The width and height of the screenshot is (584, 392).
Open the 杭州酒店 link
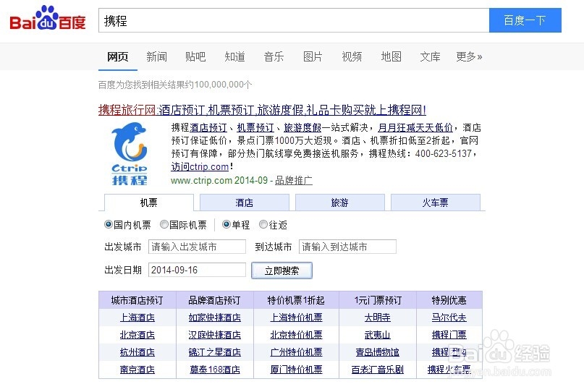point(137,352)
